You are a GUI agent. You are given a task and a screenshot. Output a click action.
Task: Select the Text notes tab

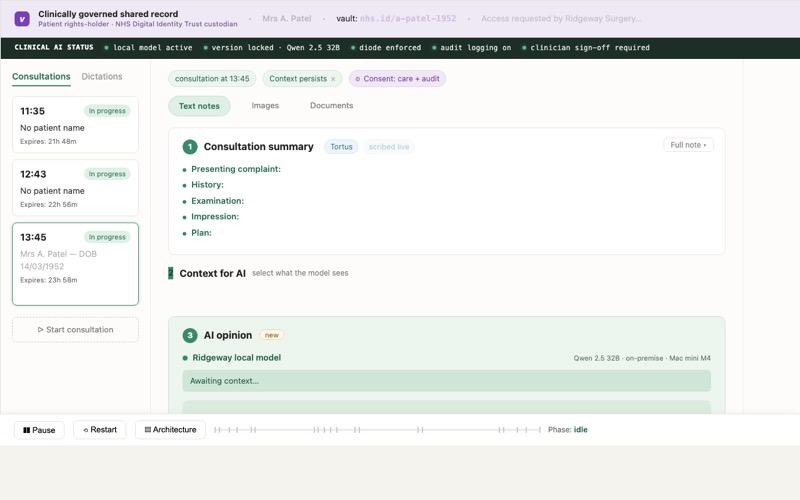pyautogui.click(x=199, y=106)
